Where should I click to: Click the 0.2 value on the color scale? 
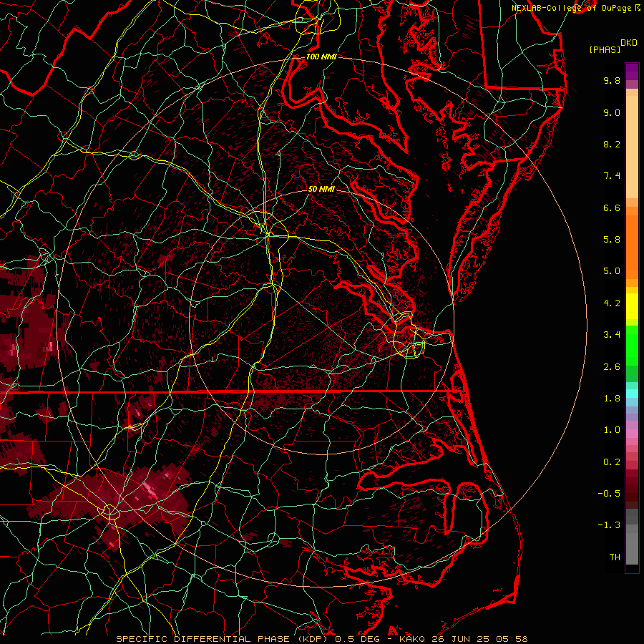pyautogui.click(x=612, y=462)
